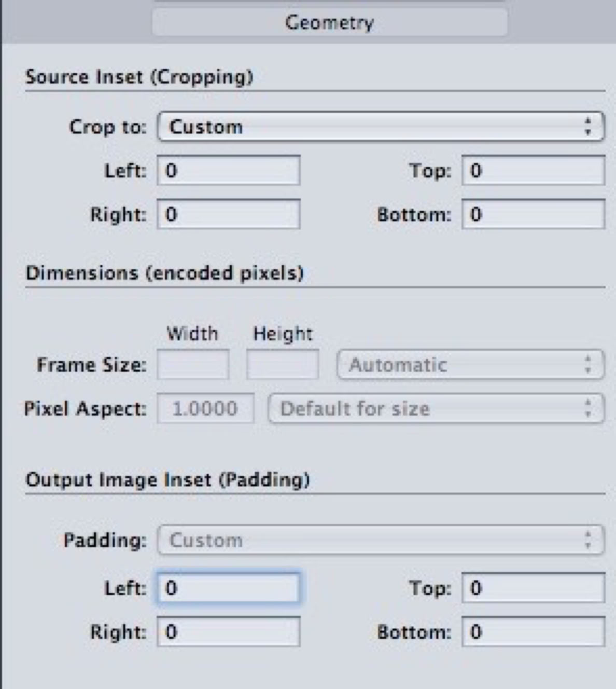The height and width of the screenshot is (689, 616).
Task: Click the Padding dropdown arrows
Action: coord(587,540)
